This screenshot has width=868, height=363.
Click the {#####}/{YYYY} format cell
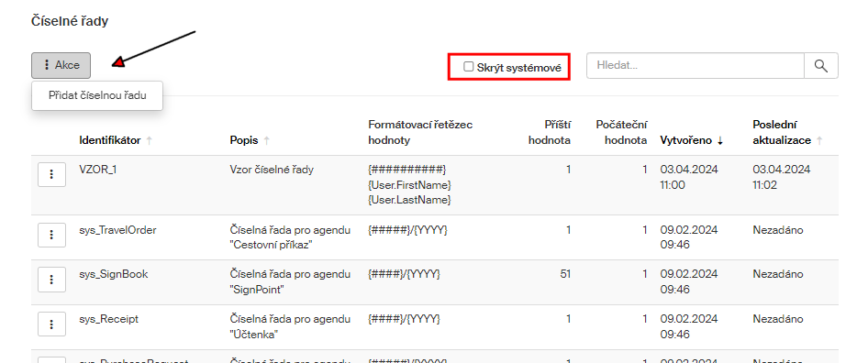pyautogui.click(x=407, y=230)
